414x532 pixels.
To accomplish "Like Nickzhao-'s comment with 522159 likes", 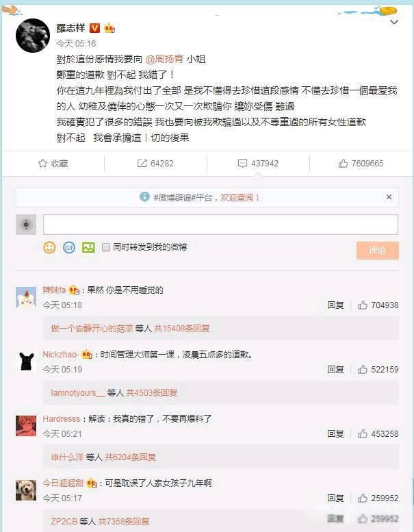I will coord(378,370).
